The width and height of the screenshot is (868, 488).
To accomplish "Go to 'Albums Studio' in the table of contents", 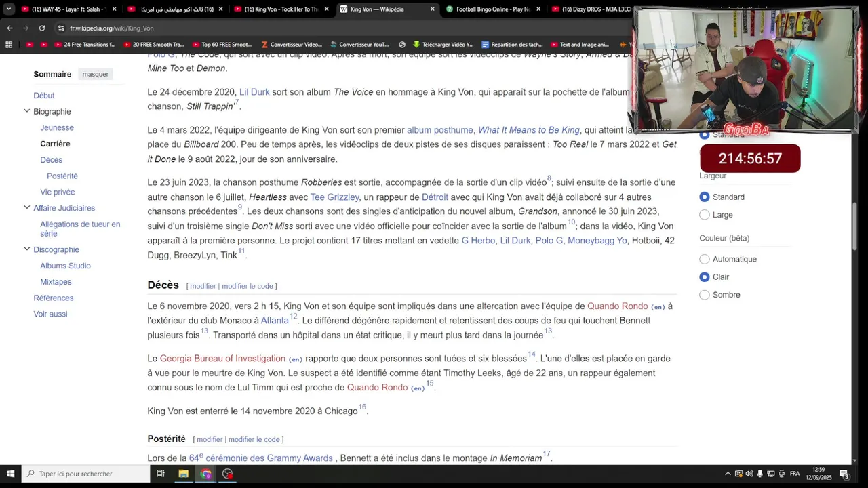I will click(x=65, y=266).
